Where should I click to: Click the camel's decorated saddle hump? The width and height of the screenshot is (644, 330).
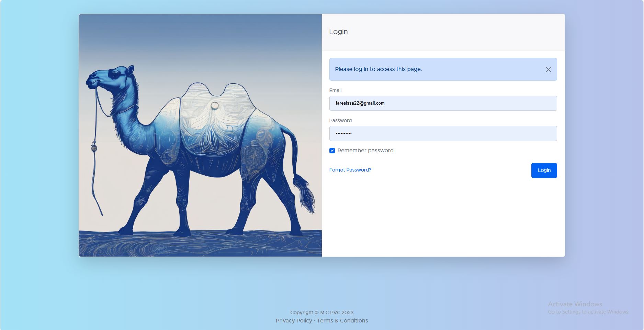pos(215,113)
